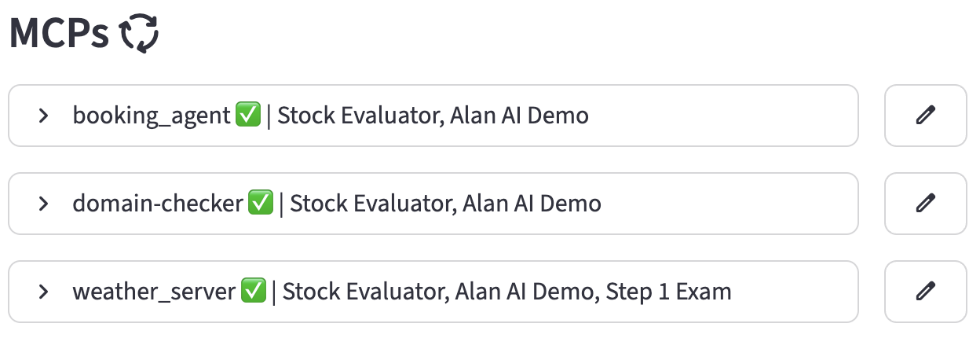Click the green checkmark beside weather_server
This screenshot has height=338, width=980.
tap(253, 292)
